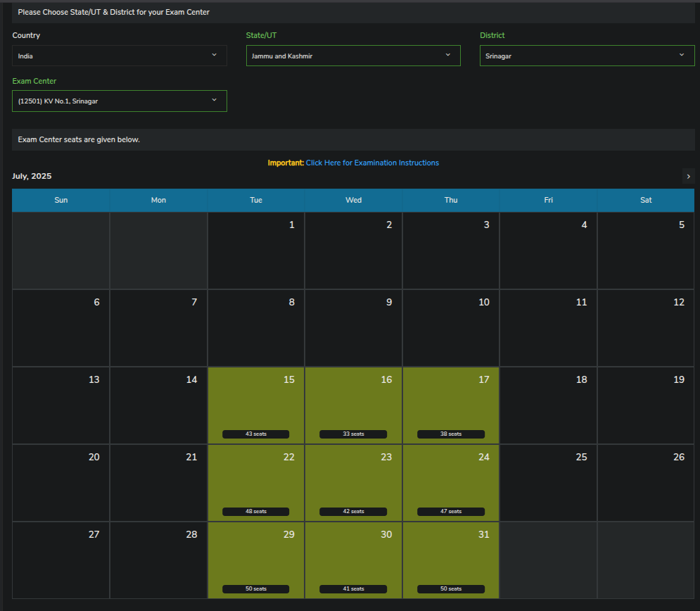Screen dimensions: 700x611
Task: Click calendar date 6
Action: pos(61,328)
